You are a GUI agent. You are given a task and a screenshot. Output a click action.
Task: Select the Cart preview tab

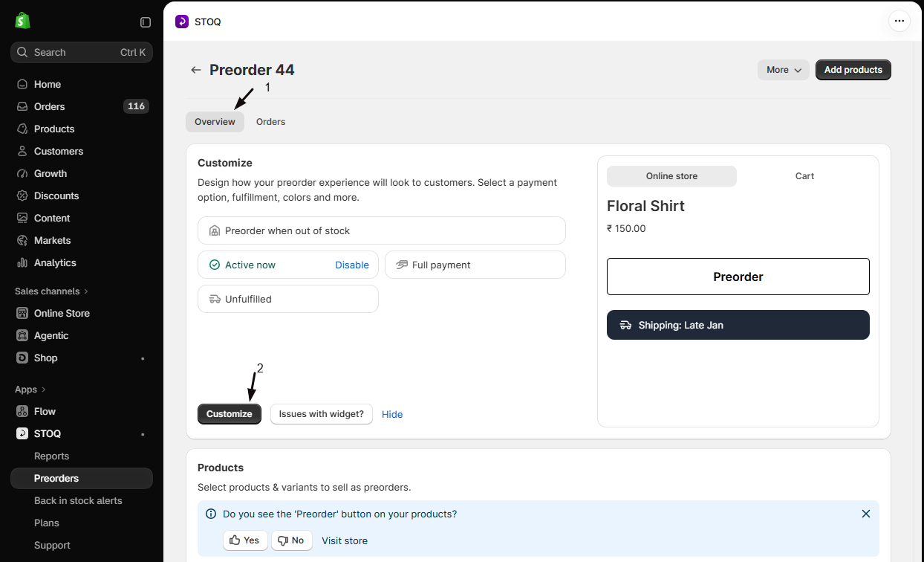coord(804,176)
